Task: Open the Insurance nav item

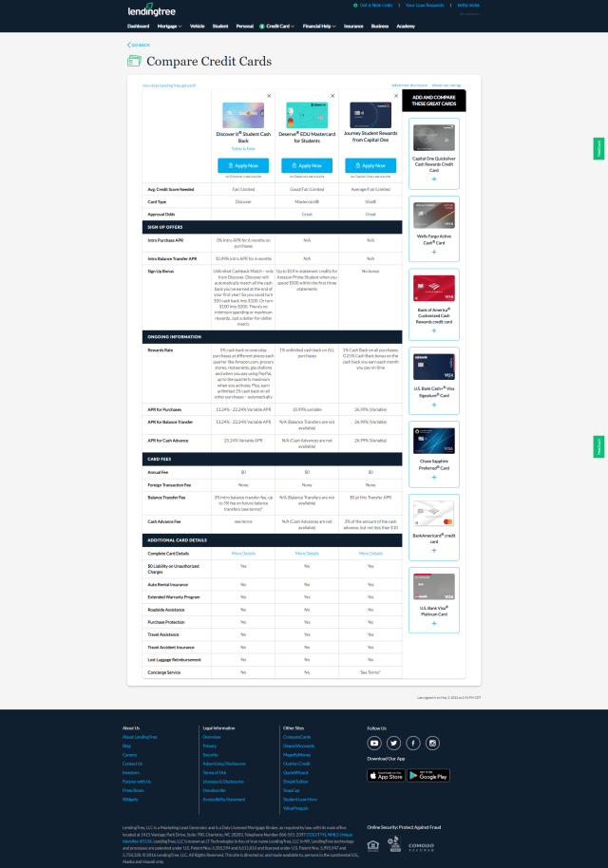Action: [353, 26]
